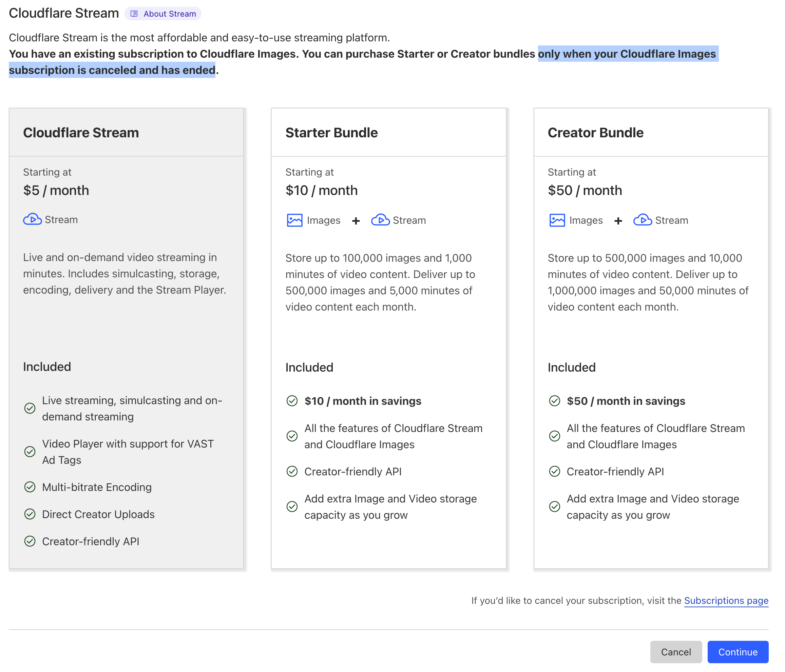Click check icon next to Direct Creator Uploads
Image resolution: width=785 pixels, height=672 pixels.
click(30, 514)
